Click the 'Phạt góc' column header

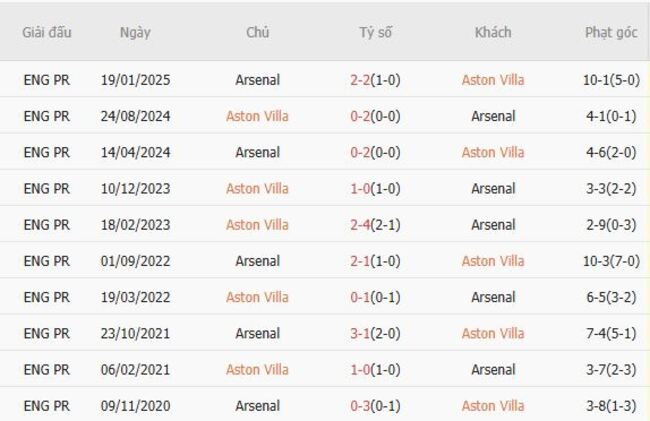coord(611,32)
